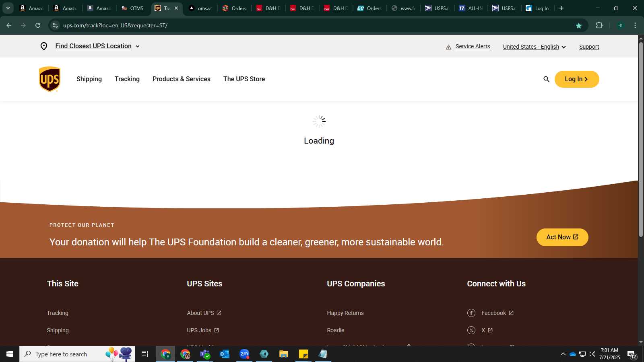Open Sticky Notes from taskbar
The width and height of the screenshot is (644, 362).
point(303,354)
